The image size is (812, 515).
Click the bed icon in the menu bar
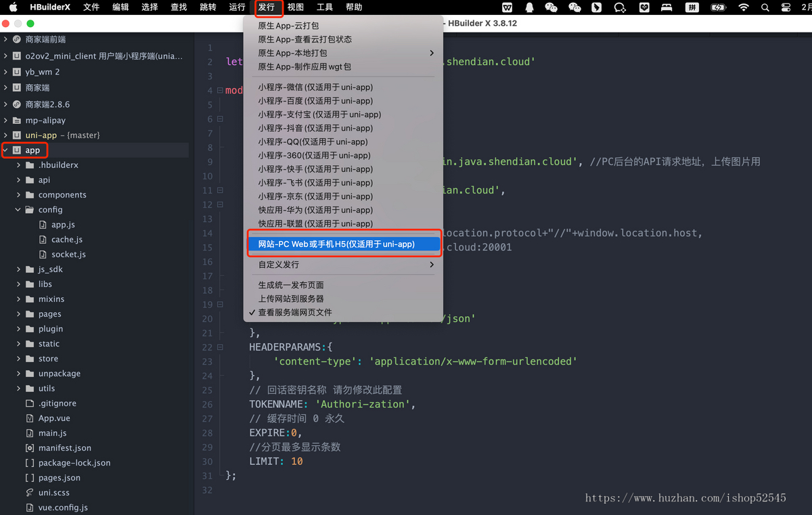tap(667, 7)
